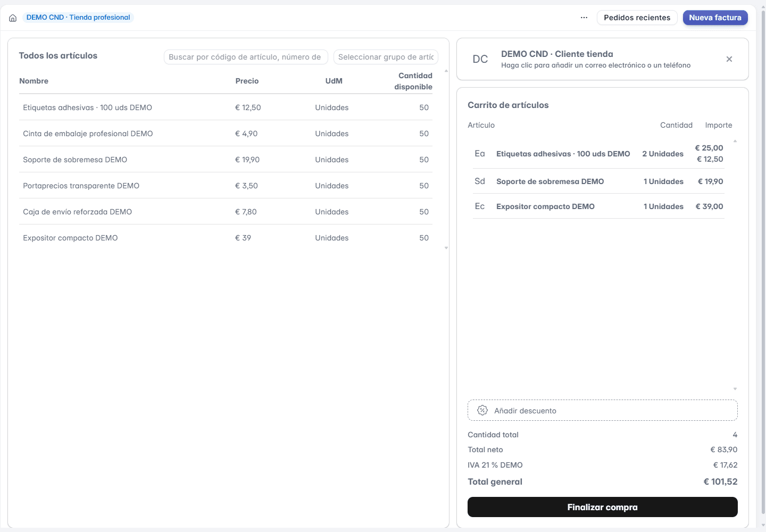This screenshot has height=532, width=766.
Task: Click the cart list scroll up arrow
Action: [x=735, y=141]
